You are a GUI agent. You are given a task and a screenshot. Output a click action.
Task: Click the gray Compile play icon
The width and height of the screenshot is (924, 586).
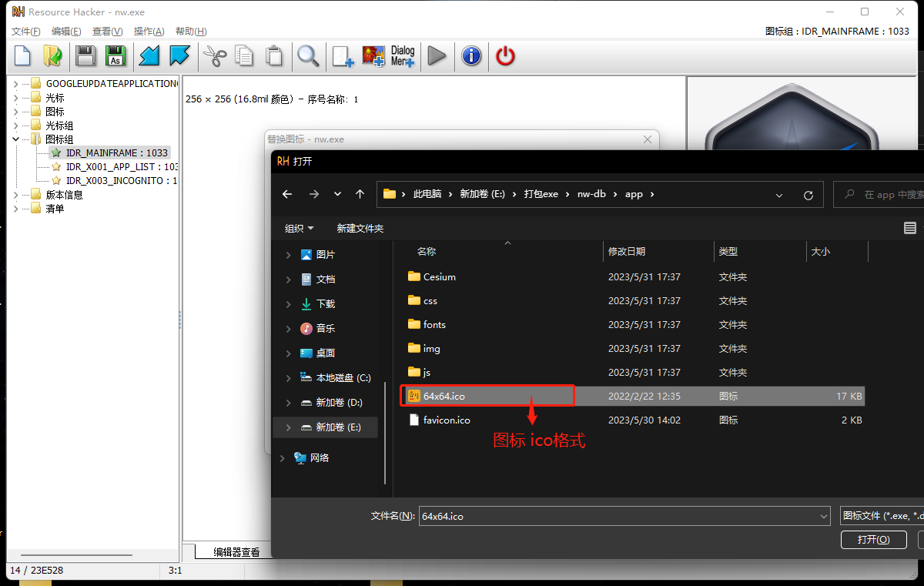pos(437,55)
